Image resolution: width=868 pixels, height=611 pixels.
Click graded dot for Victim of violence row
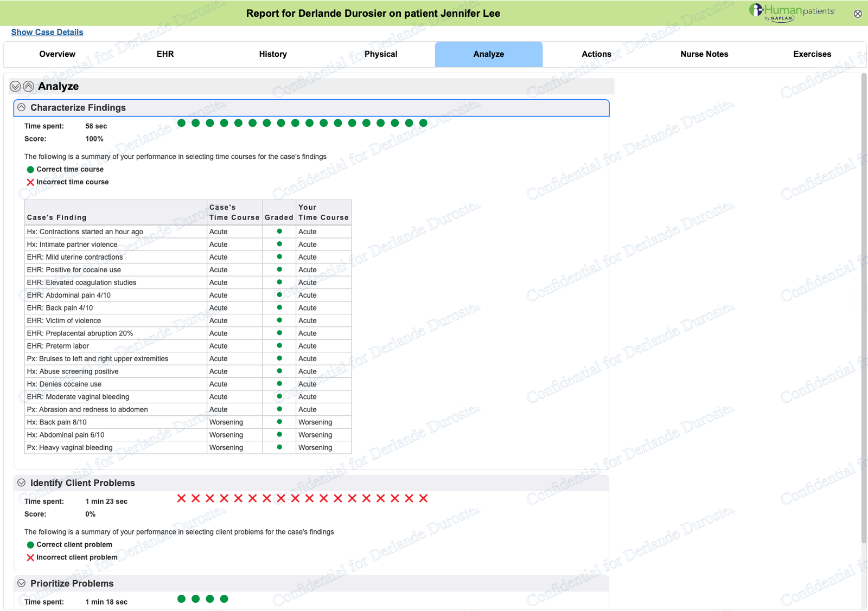pos(279,320)
